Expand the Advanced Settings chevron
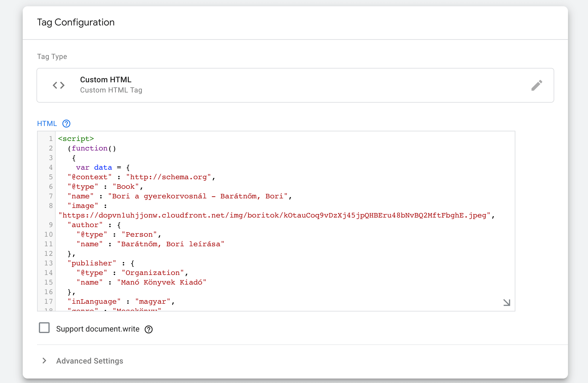Viewport: 588px width, 383px height. click(44, 361)
